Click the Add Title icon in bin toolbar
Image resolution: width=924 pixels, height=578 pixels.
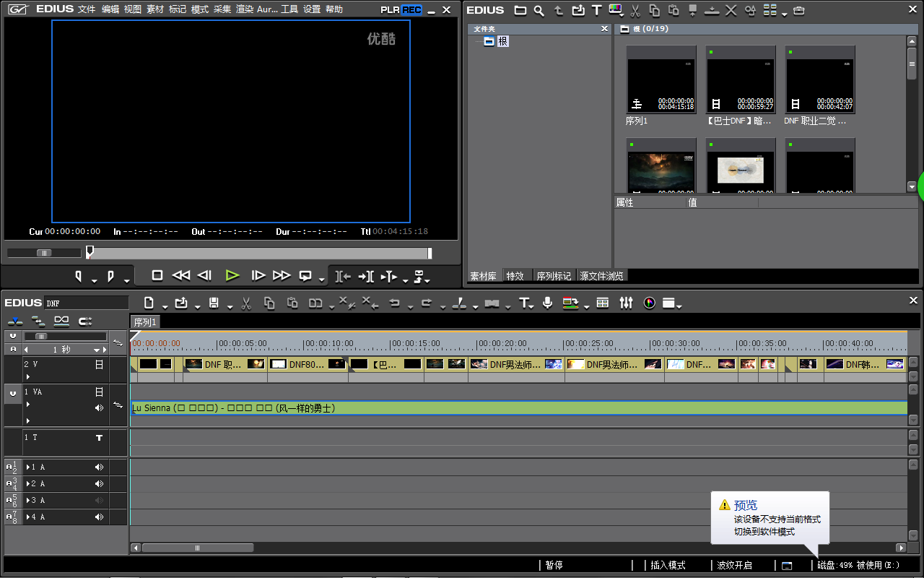pyautogui.click(x=596, y=10)
